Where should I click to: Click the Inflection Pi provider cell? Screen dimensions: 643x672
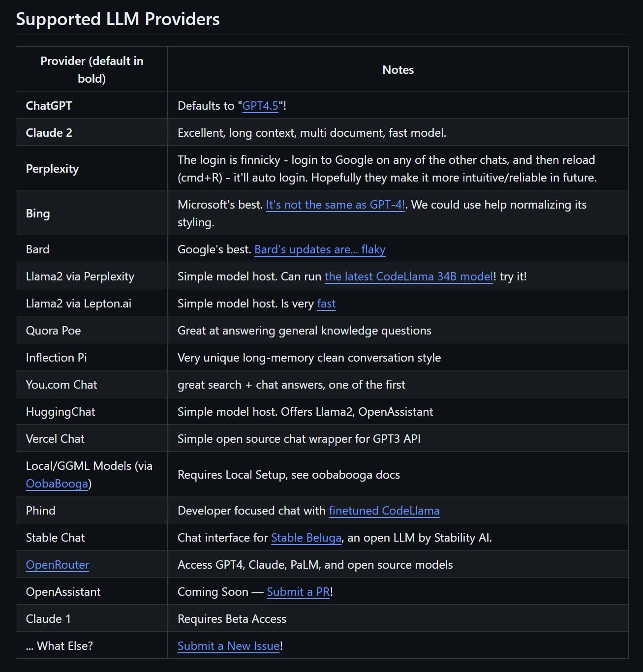56,358
